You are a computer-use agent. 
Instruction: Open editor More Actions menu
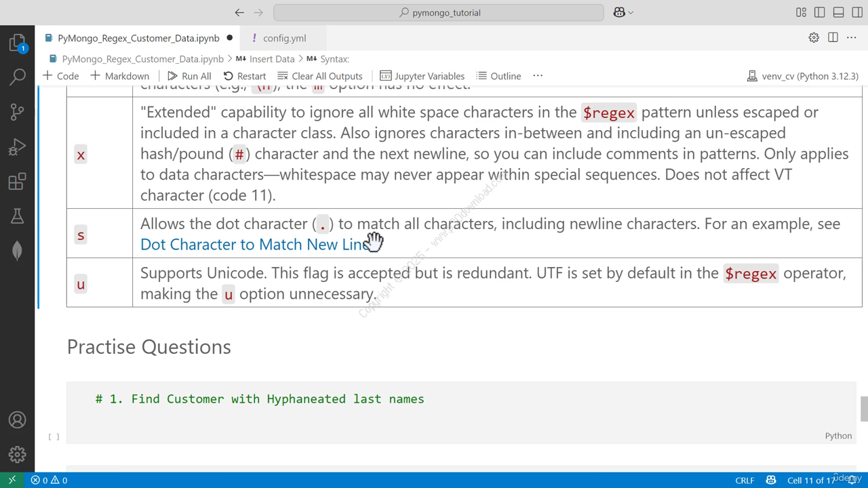852,38
